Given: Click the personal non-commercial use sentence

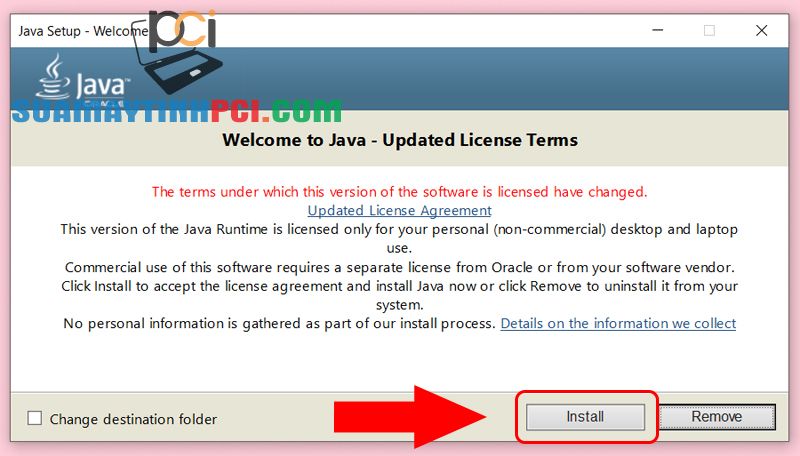Looking at the screenshot, I should pos(399,229).
